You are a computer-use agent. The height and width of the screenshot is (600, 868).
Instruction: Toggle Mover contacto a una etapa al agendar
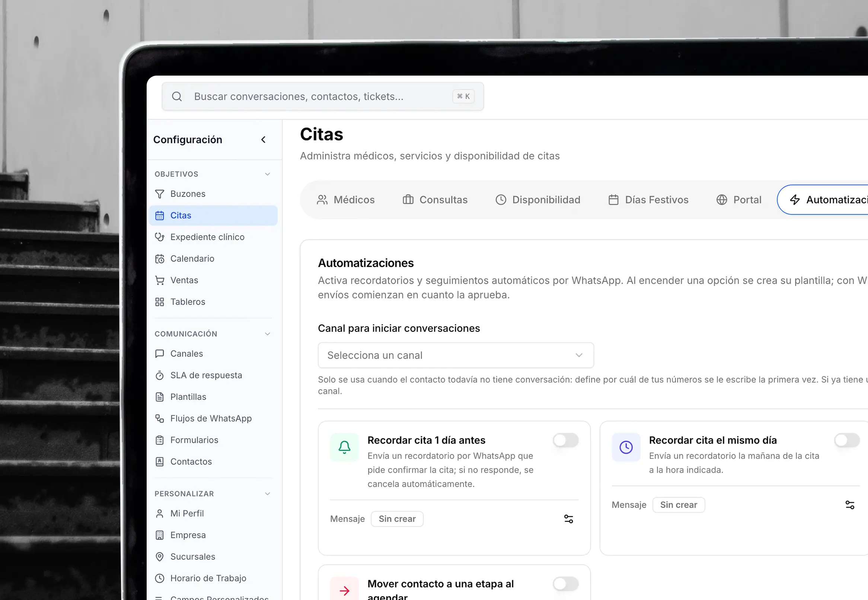tap(566, 584)
